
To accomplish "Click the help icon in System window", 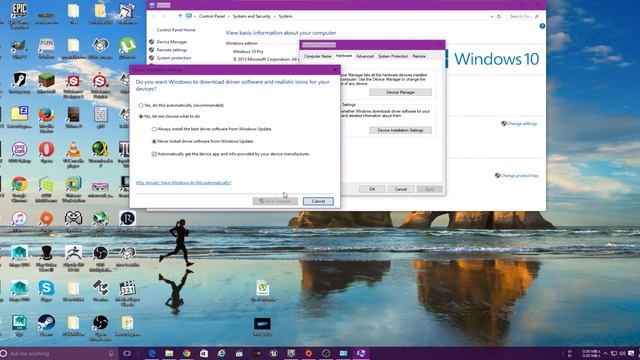I will [x=542, y=26].
